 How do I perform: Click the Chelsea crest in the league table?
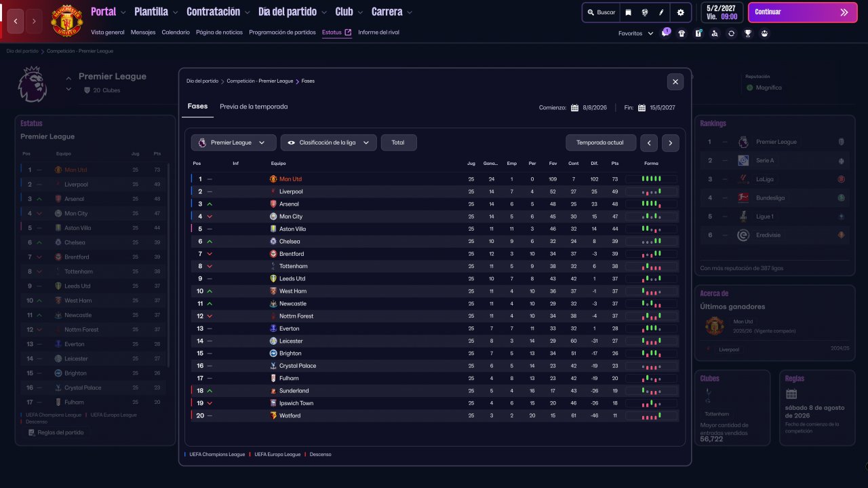273,241
